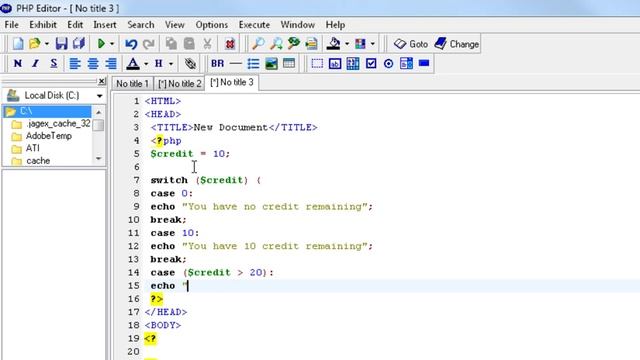Switch to the No title 1 tab
Viewport: 640px width, 360px height.
pyautogui.click(x=132, y=84)
